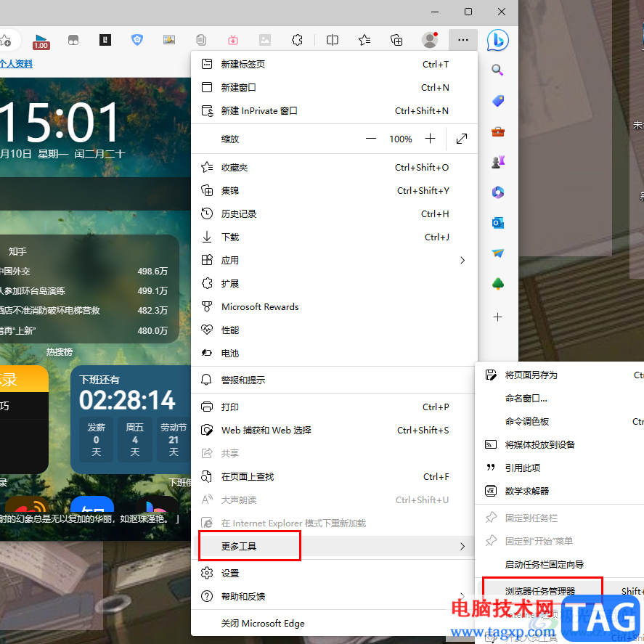Screen dimensions: 644x644
Task: Expand the 更多工具 submenu
Action: pyautogui.click(x=334, y=546)
